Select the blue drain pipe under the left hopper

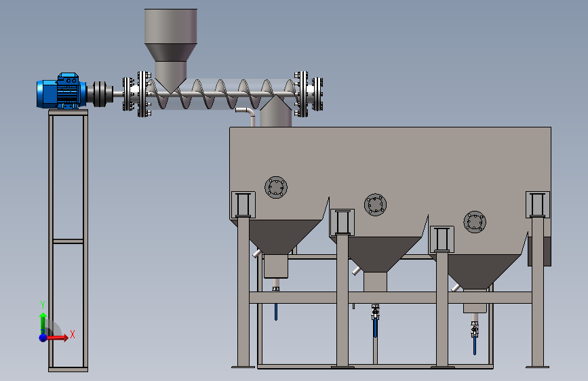tap(276, 312)
